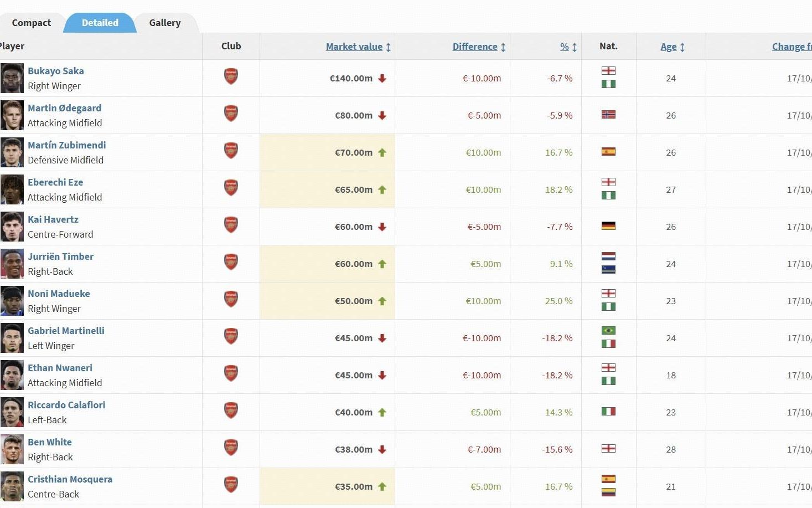Select the Detailed view tab
This screenshot has width=812, height=508.
click(x=100, y=23)
